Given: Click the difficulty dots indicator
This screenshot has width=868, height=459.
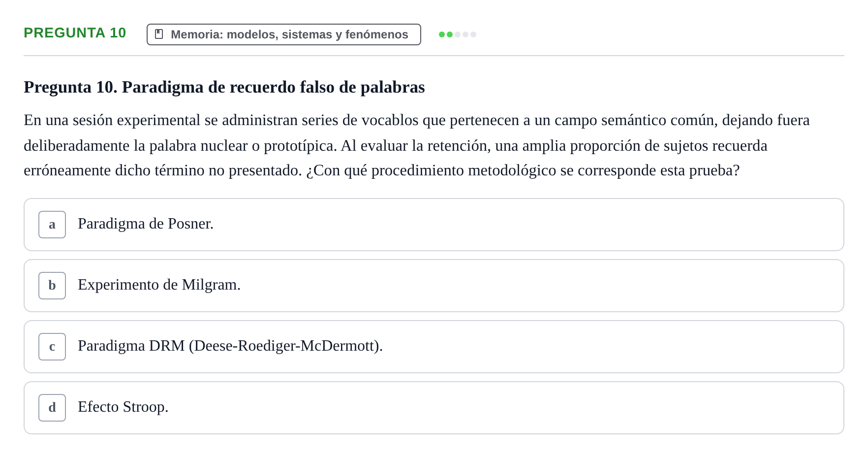Looking at the screenshot, I should coord(458,34).
